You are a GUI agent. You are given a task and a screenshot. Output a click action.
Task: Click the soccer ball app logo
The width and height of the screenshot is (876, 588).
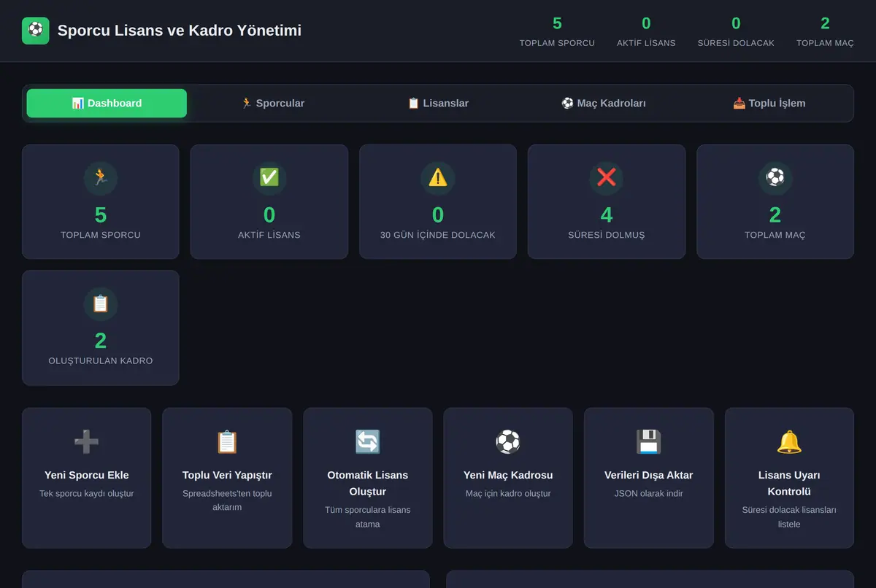tap(36, 31)
